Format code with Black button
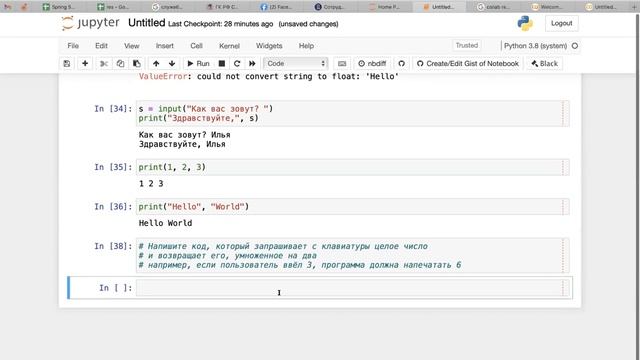640x360 pixels. point(544,64)
